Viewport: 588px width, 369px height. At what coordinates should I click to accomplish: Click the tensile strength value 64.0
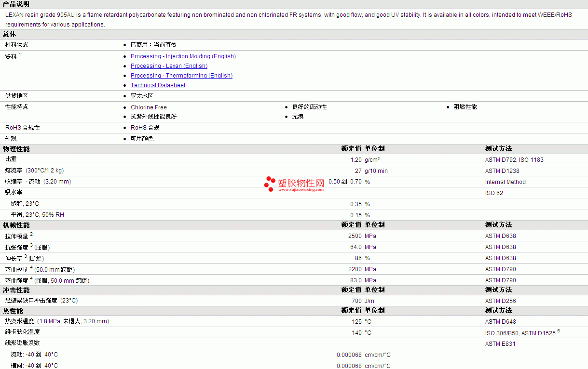pyautogui.click(x=356, y=247)
